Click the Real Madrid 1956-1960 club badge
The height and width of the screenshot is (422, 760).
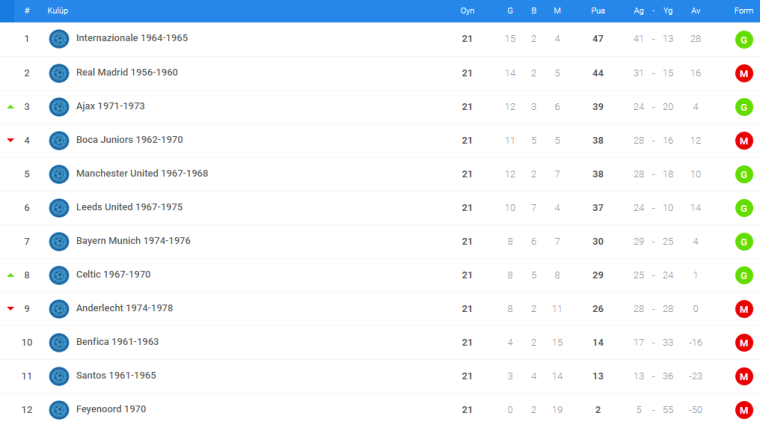[x=59, y=73]
